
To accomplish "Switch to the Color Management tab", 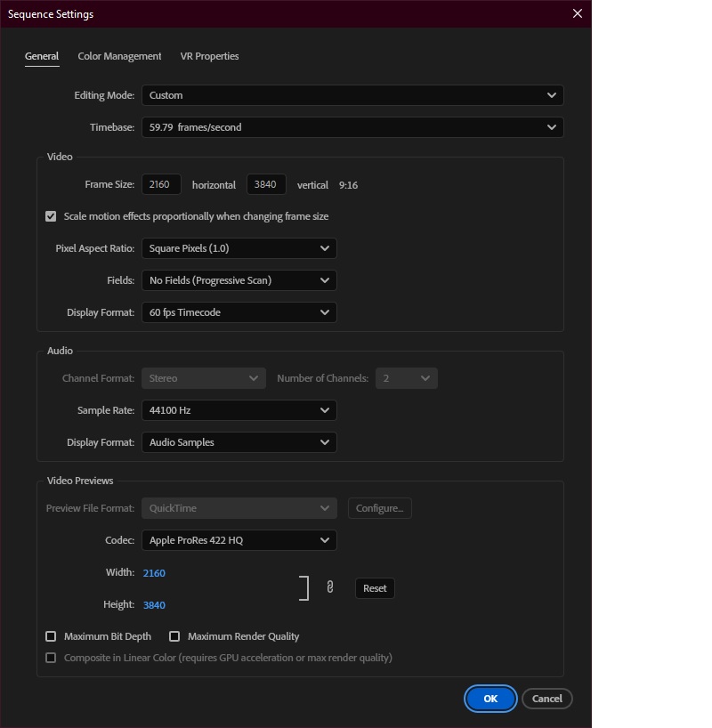I will pyautogui.click(x=119, y=56).
